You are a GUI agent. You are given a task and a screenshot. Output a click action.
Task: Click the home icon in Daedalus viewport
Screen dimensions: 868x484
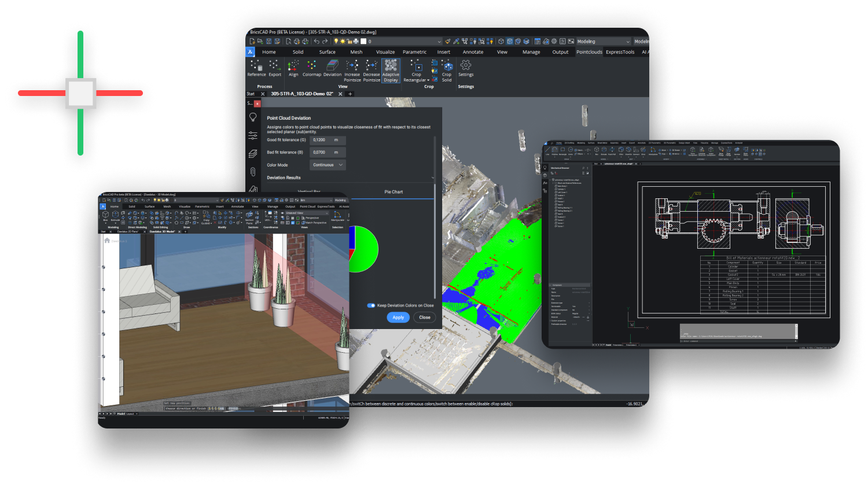(107, 241)
